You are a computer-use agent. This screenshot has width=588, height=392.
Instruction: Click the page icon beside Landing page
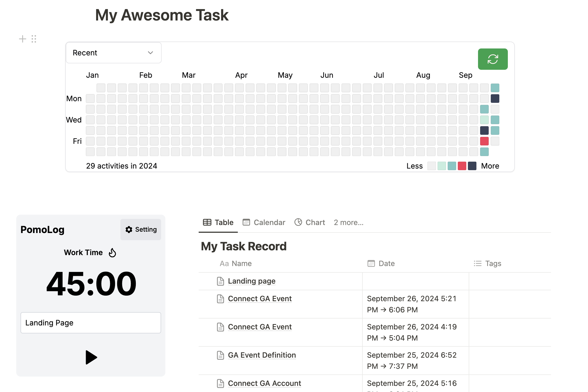220,281
